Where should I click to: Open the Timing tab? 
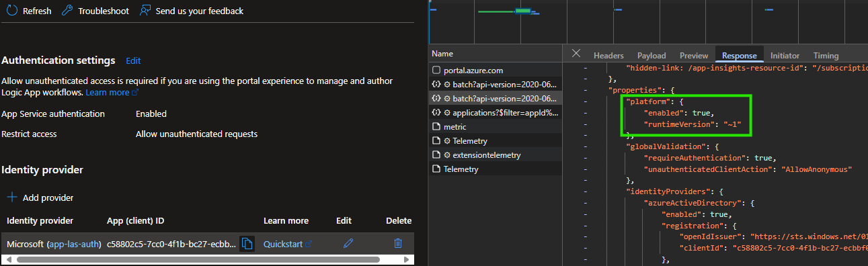click(826, 56)
